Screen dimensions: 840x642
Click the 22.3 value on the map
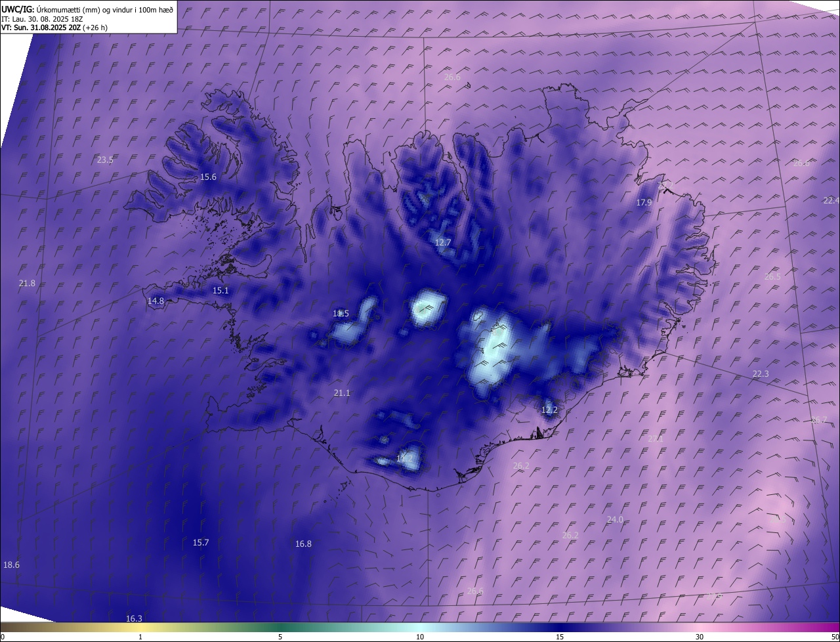coord(761,374)
